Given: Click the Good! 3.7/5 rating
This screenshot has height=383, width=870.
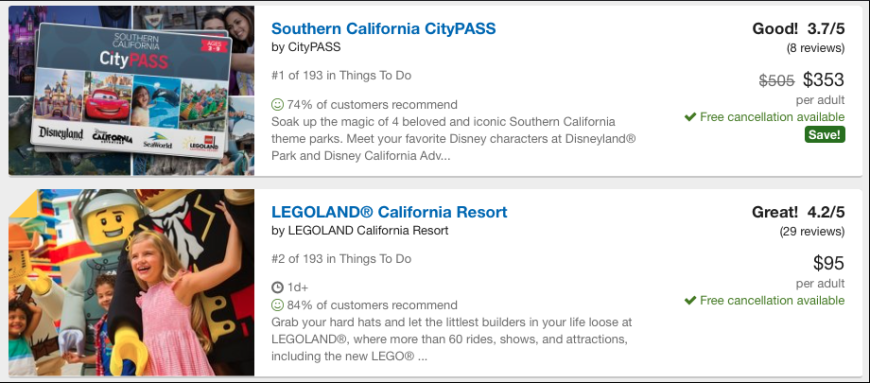Looking at the screenshot, I should (x=798, y=29).
